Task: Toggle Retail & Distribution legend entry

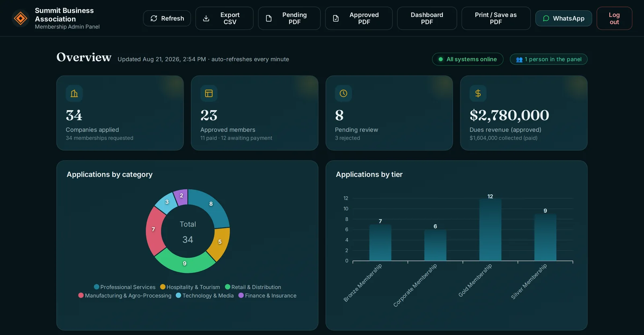Action: click(x=253, y=287)
